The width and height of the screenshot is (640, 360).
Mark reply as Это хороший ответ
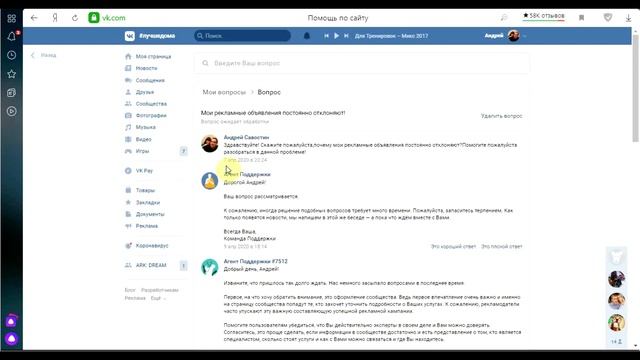(453, 247)
